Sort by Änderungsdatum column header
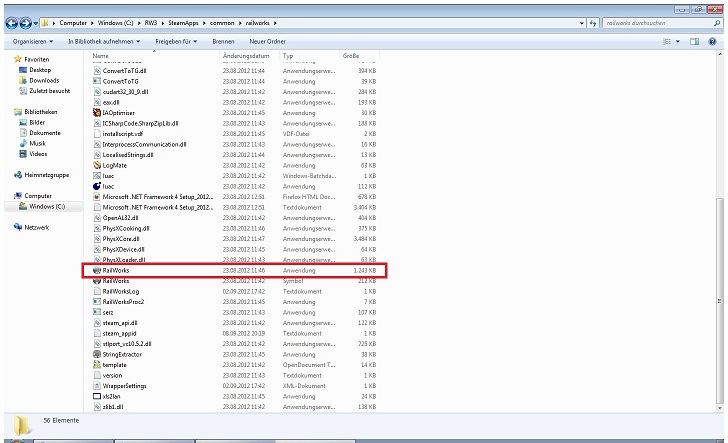Screen dimensions: 728x443 (246, 56)
